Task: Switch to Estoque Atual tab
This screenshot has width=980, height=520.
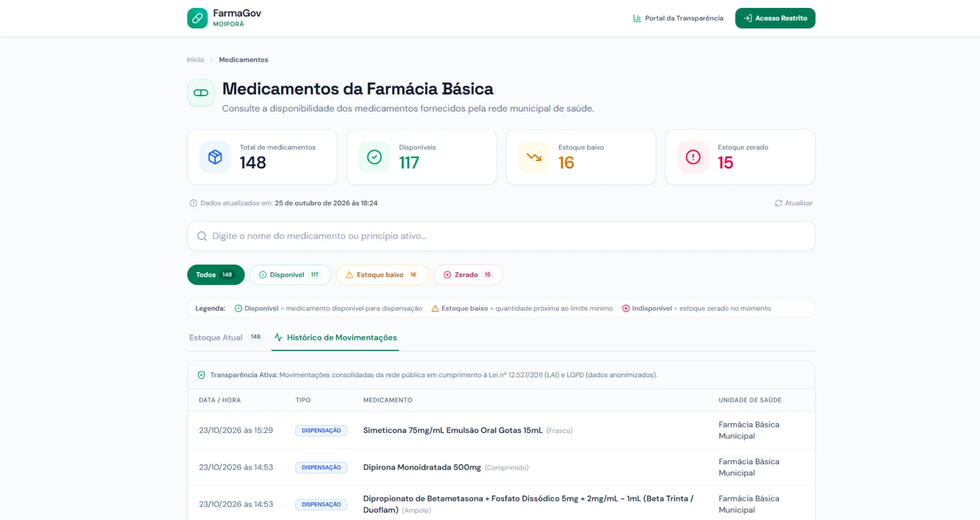Action: click(225, 337)
